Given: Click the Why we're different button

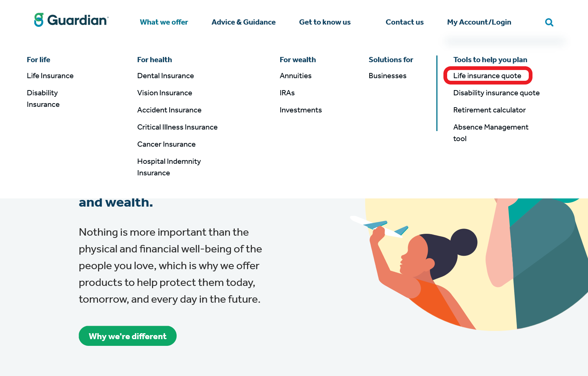Looking at the screenshot, I should [127, 336].
